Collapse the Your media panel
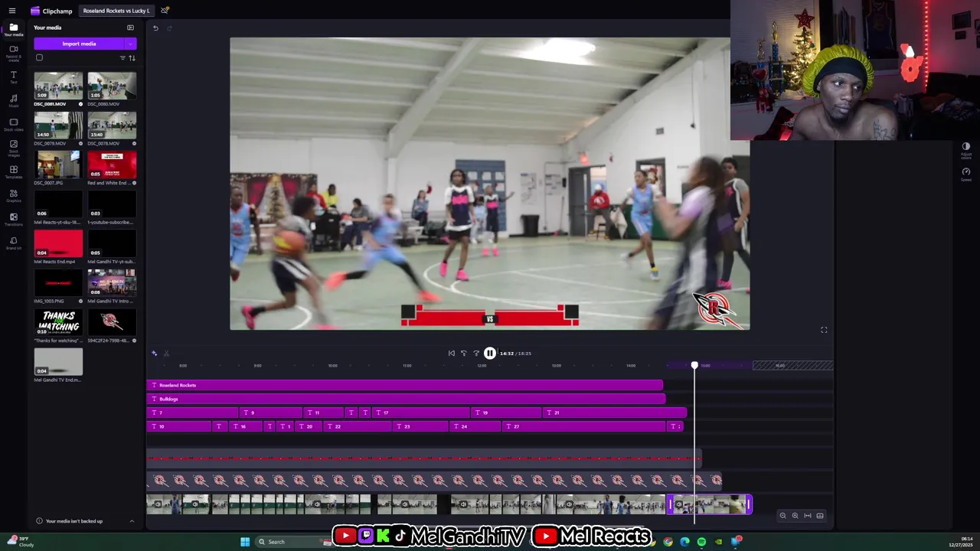Image resolution: width=980 pixels, height=551 pixels. pyautogui.click(x=130, y=28)
